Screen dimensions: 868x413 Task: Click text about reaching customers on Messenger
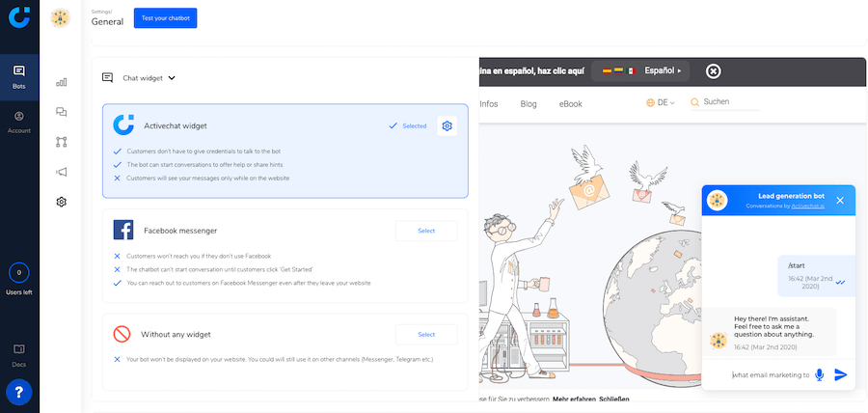coord(249,283)
